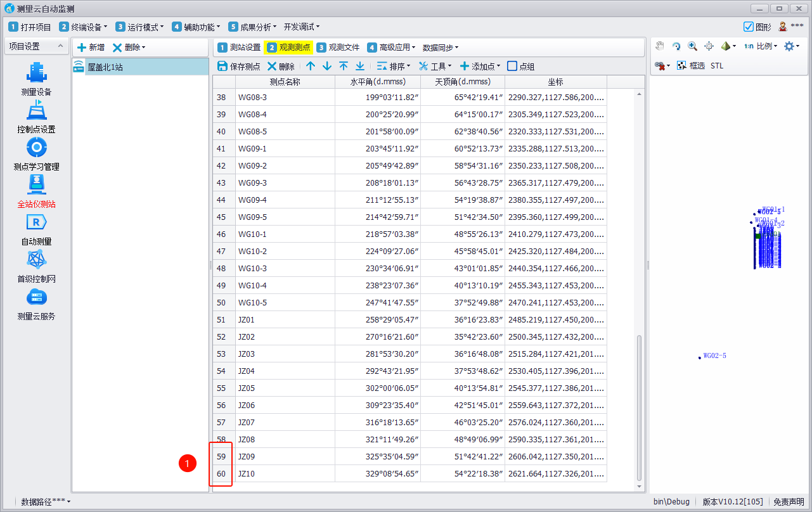The image size is (812, 512).
Task: Toggle the 图形 checkbox
Action: tap(749, 27)
